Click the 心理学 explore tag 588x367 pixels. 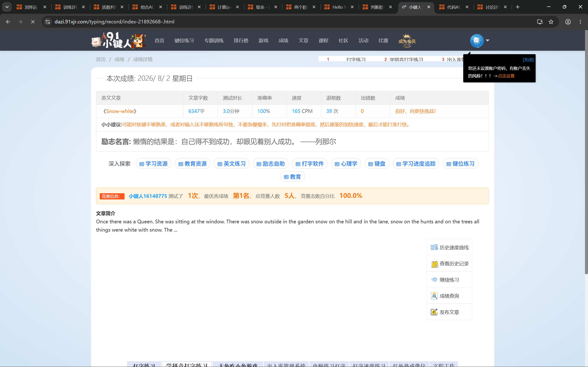pos(346,164)
